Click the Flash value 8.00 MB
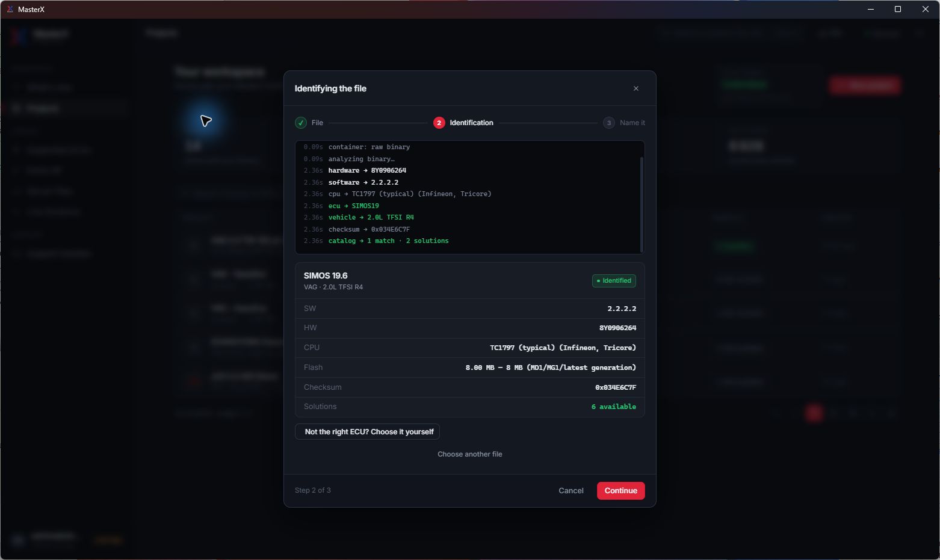Screen dimensions: 940x560 (x=551, y=368)
